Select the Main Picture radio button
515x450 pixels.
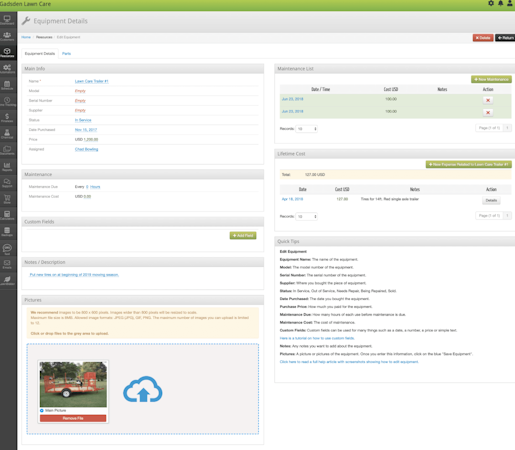click(42, 410)
